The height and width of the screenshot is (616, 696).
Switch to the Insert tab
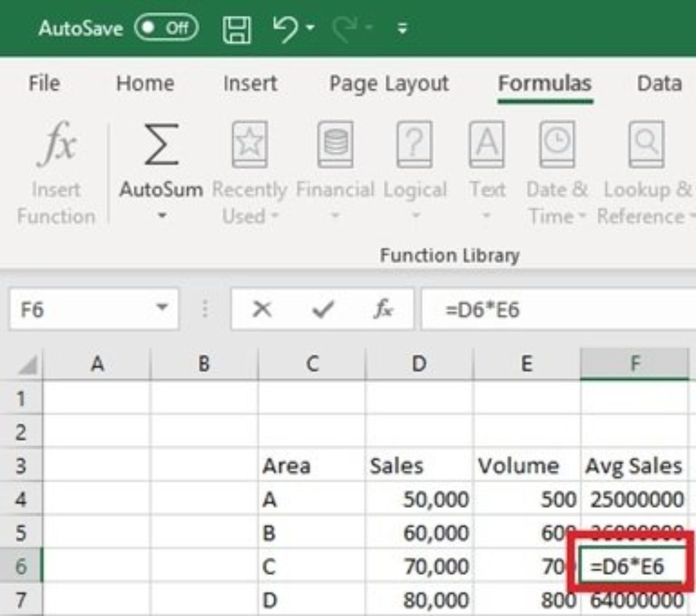coord(250,84)
